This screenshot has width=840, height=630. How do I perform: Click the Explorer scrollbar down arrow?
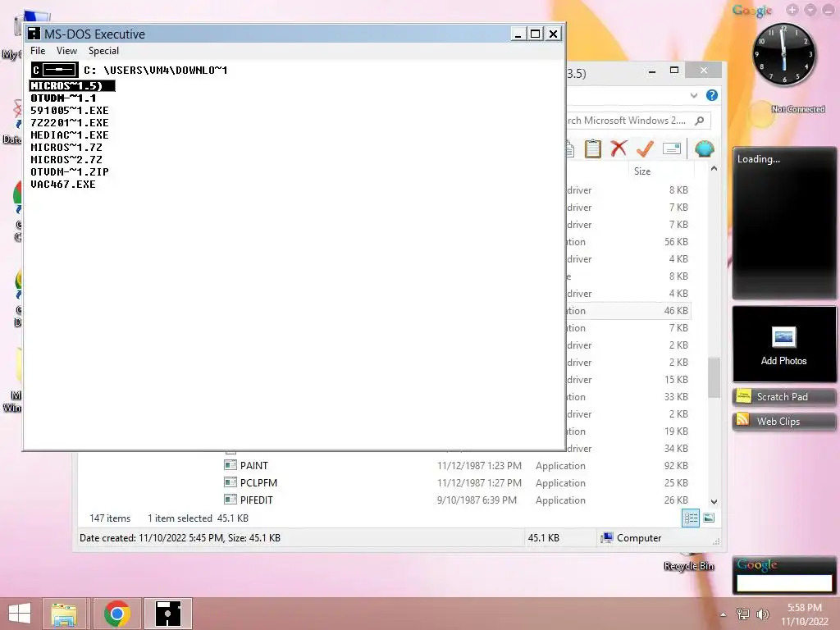(x=714, y=502)
